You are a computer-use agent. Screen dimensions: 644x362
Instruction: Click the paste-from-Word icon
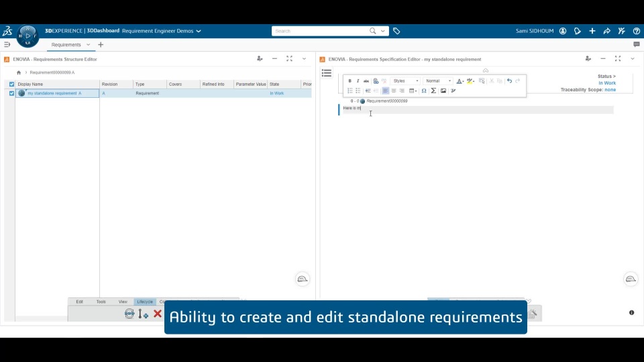(482, 81)
